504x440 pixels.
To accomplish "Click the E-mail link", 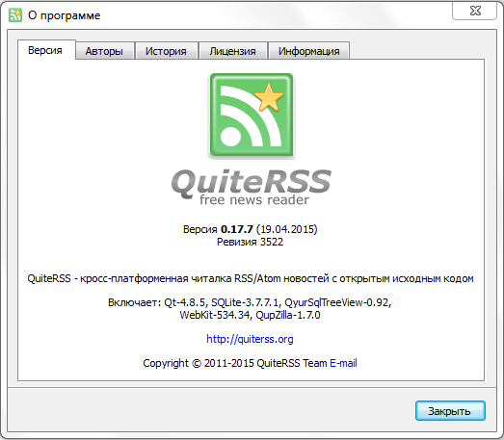I will click(343, 363).
